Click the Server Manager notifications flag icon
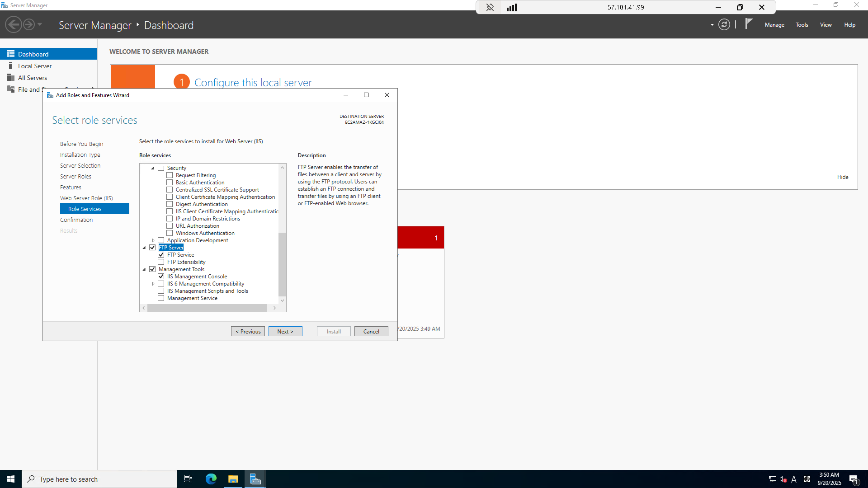868x488 pixels. [x=749, y=23]
